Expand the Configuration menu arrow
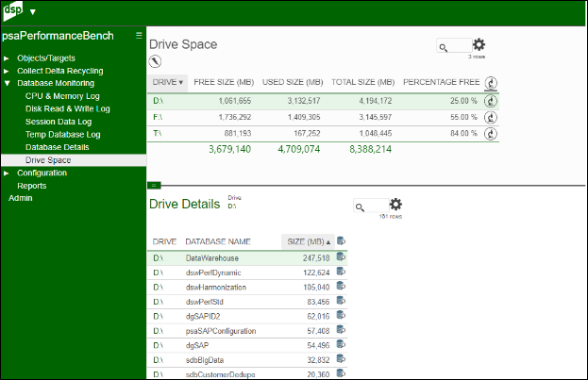588x380 pixels. click(7, 173)
